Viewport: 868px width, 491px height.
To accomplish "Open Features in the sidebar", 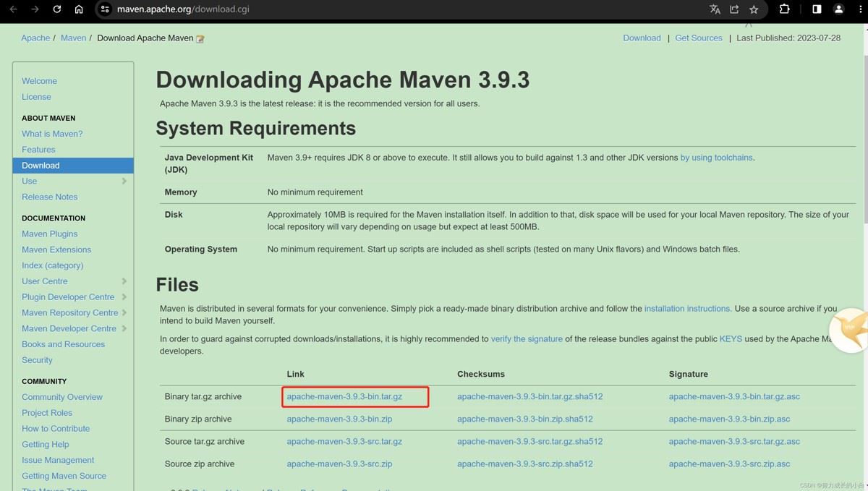I will 38,150.
